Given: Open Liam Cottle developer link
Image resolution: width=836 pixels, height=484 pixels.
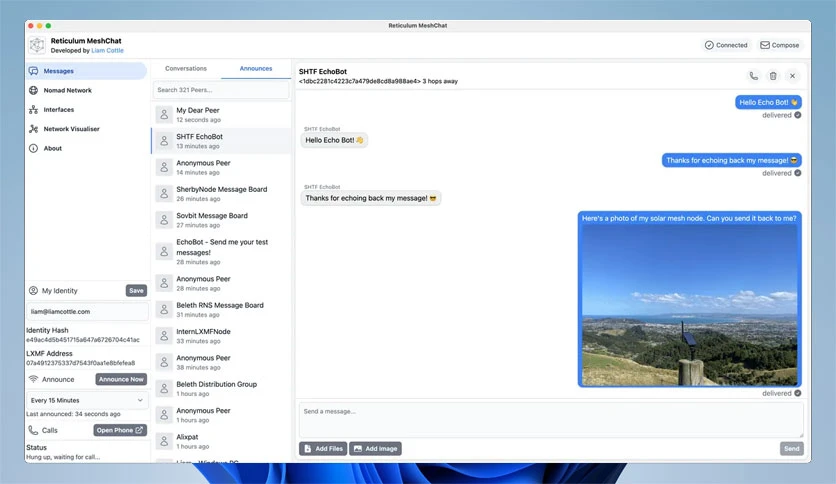Looking at the screenshot, I should 107,51.
